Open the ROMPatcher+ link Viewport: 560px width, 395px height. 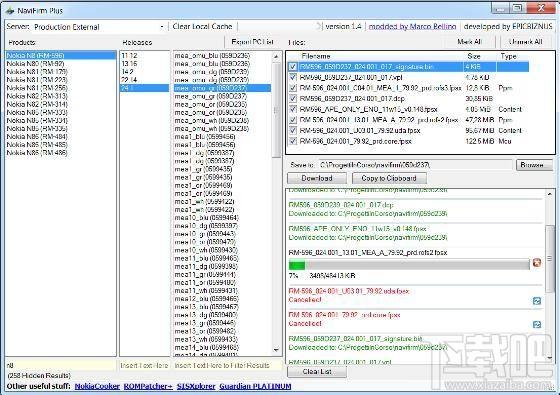tap(148, 386)
